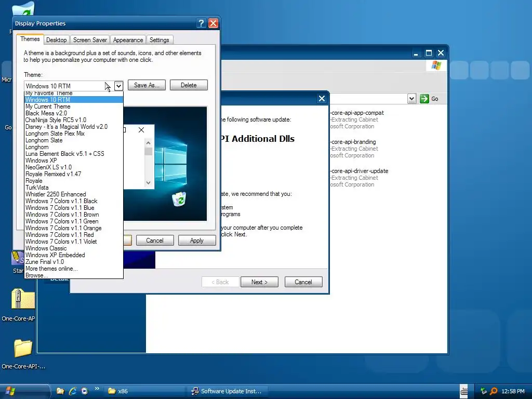Open the One-Core-AP zip folder icon

tap(23, 299)
